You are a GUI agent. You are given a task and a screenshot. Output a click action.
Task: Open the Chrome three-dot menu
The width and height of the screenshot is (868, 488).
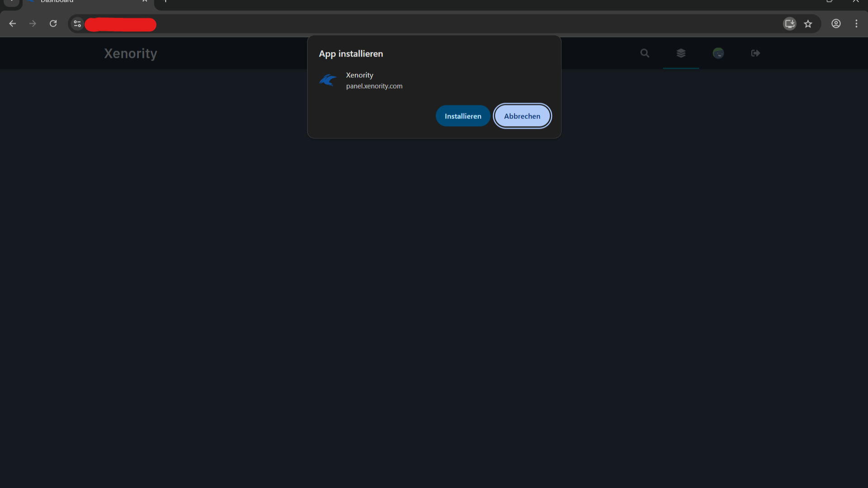click(x=856, y=24)
